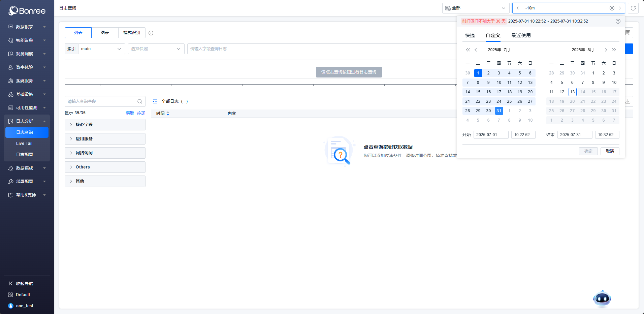Viewport: 644px width, 314px height.
Task: Clear the -10m time range input
Action: (x=612, y=8)
